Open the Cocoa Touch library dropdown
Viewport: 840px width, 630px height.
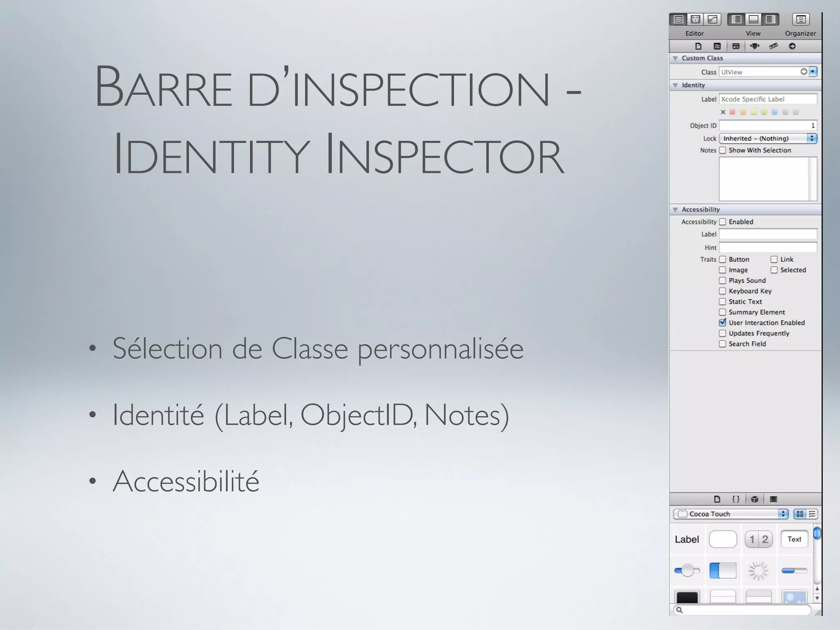(731, 514)
